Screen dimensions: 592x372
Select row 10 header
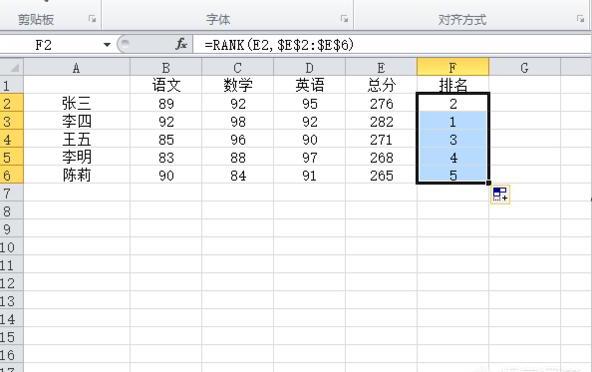(x=11, y=247)
